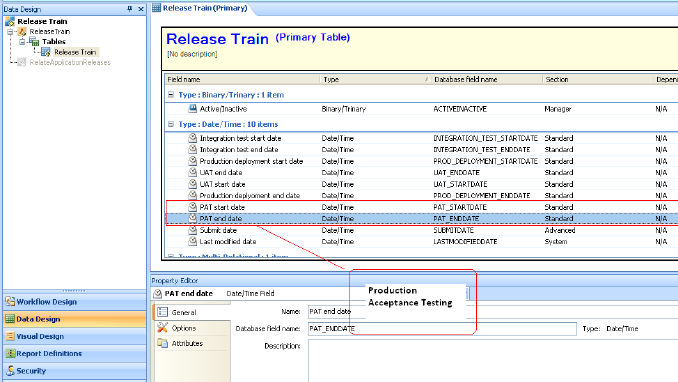Click the Manager section cell
The image size is (678, 382).
(x=558, y=109)
